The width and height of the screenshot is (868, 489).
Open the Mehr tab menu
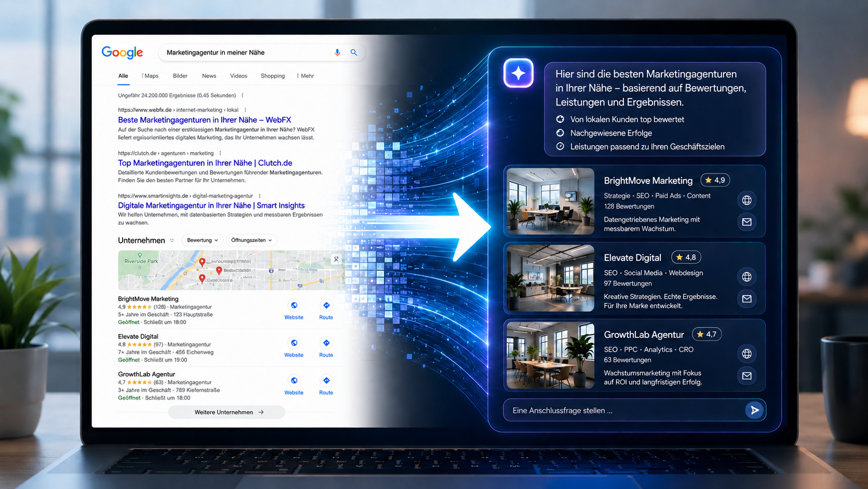coord(305,76)
